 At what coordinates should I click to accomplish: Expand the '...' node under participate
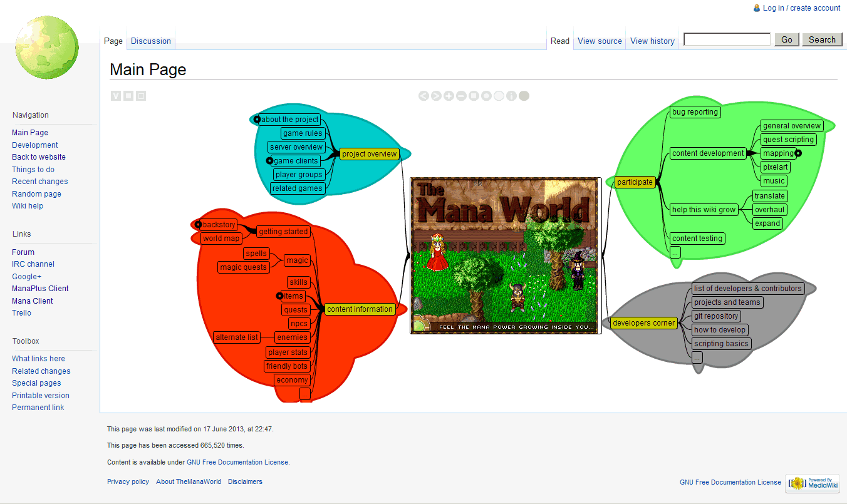pyautogui.click(x=675, y=252)
